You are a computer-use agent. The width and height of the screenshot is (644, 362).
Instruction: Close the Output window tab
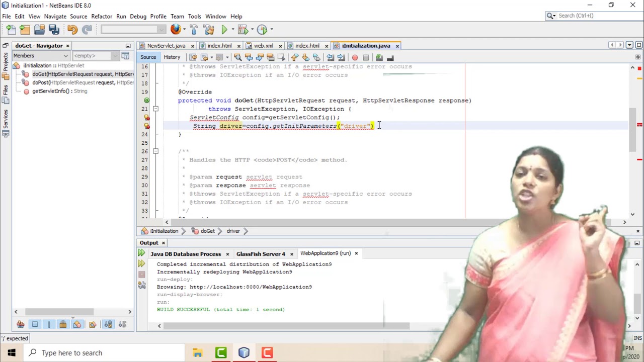(163, 243)
